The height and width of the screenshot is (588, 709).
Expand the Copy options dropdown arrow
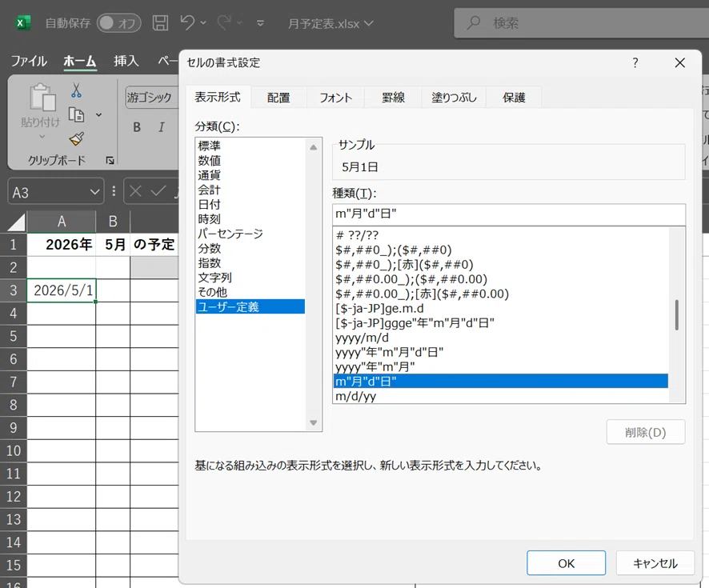pos(98,114)
